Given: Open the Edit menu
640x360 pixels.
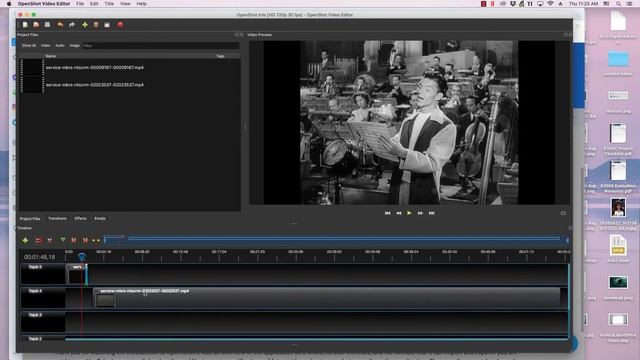Looking at the screenshot, I should point(94,4).
